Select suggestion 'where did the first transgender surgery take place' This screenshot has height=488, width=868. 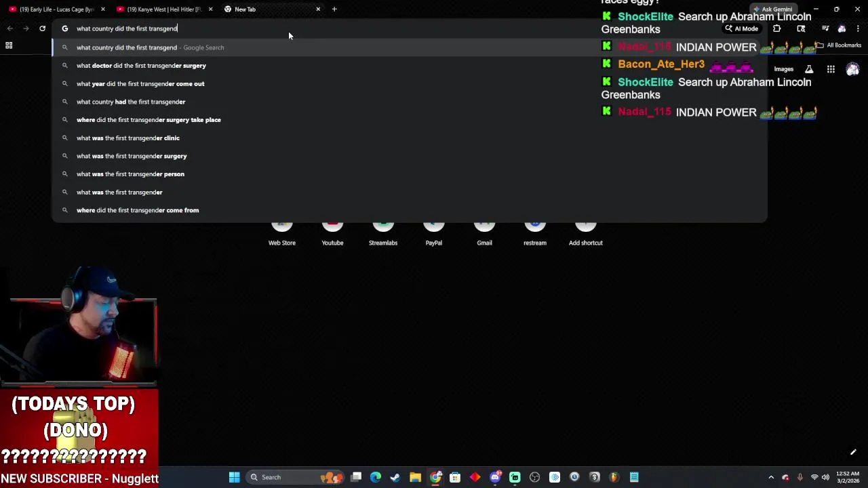click(410, 120)
